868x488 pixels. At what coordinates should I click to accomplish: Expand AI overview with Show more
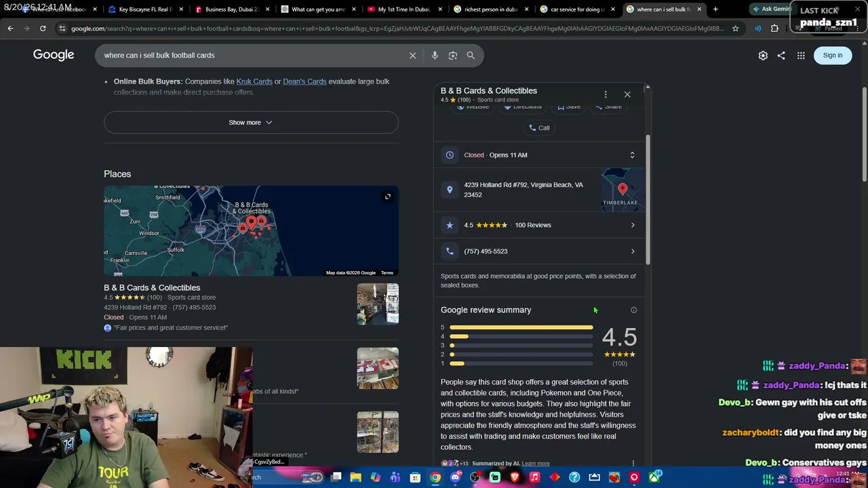pos(251,123)
